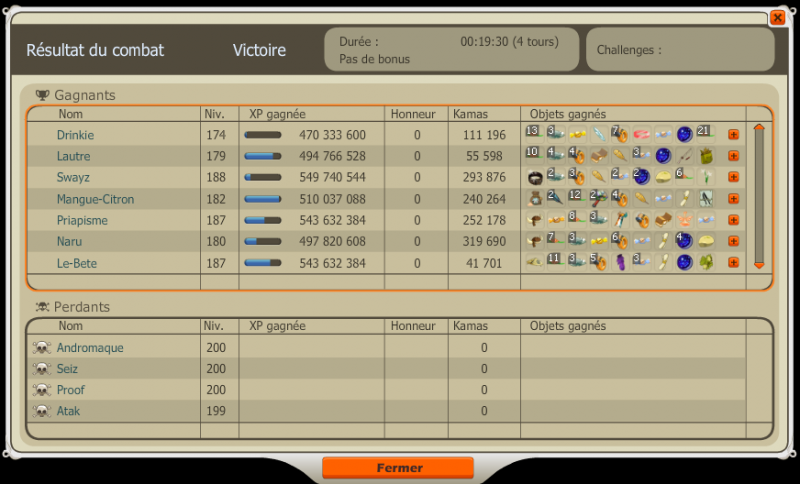This screenshot has width=800, height=484.
Task: Click Naru's XP progress bar
Action: click(263, 242)
